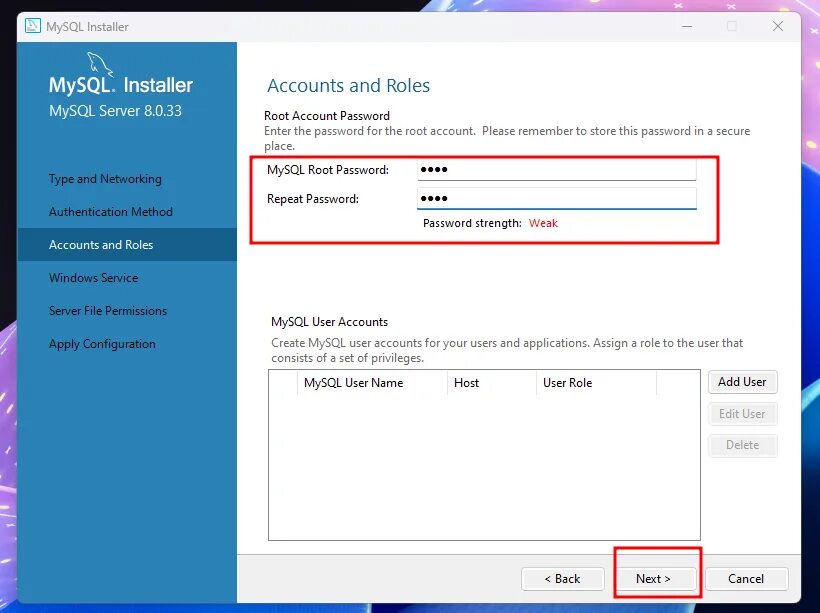This screenshot has height=613, width=820.
Task: Open the Server File Permissions step
Action: click(107, 310)
